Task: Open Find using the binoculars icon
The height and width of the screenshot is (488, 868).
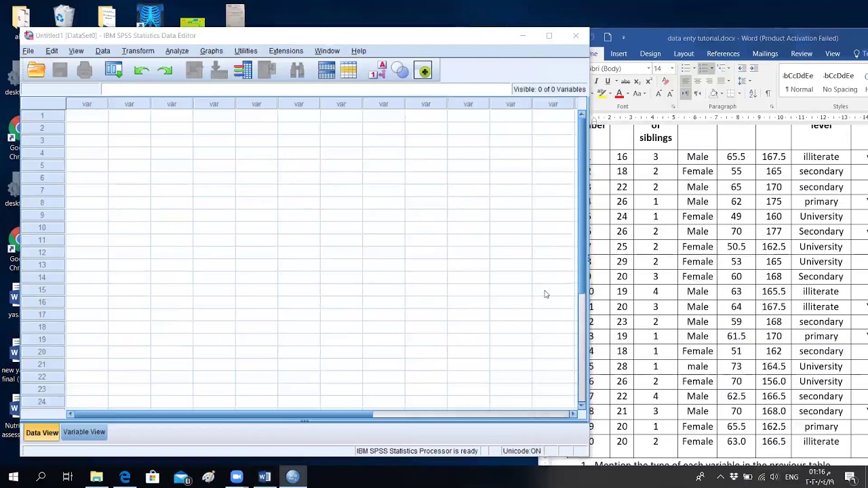Action: coord(297,70)
